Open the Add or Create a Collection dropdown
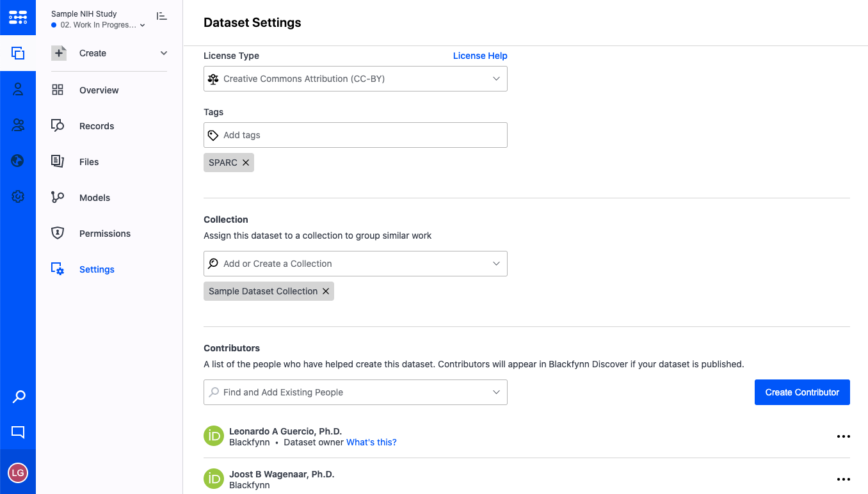 (x=355, y=264)
